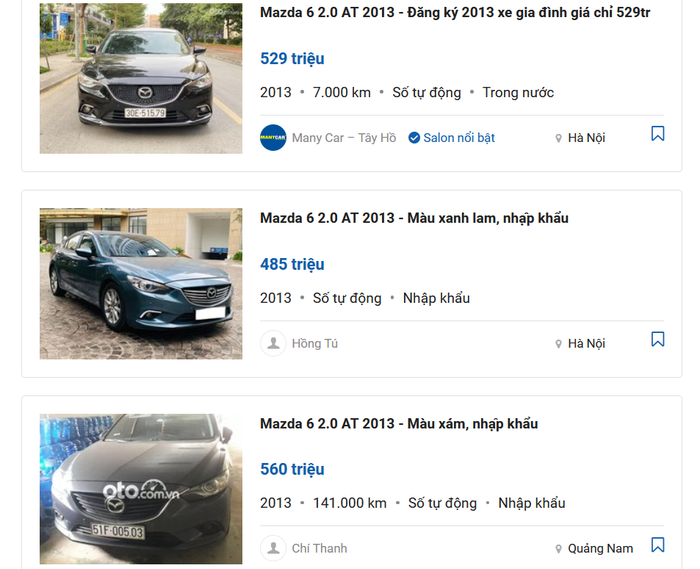This screenshot has width=700, height=569.
Task: Save the 560 triệu gray Mazda 6 listing
Action: tap(658, 544)
